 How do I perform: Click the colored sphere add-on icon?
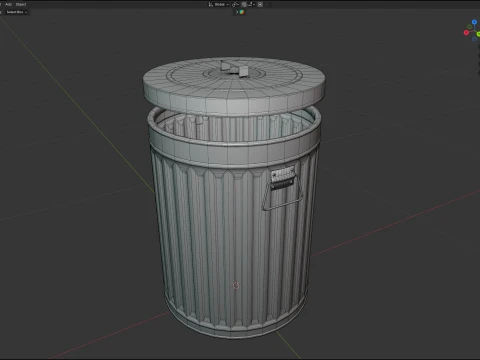point(242,12)
